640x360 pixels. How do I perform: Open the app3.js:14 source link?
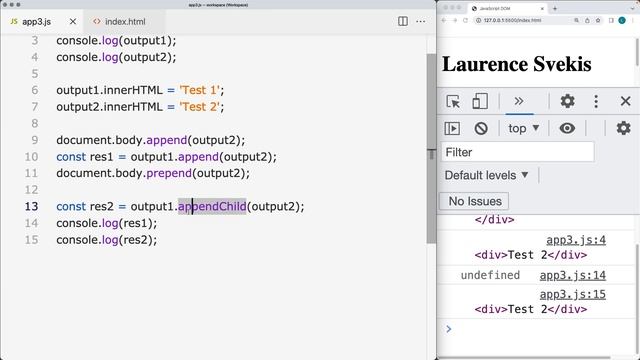(x=573, y=276)
